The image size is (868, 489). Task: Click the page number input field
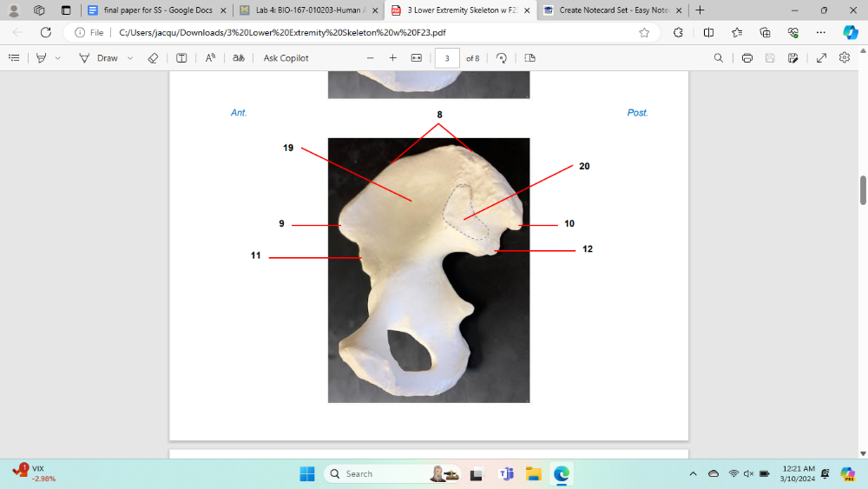(x=447, y=58)
